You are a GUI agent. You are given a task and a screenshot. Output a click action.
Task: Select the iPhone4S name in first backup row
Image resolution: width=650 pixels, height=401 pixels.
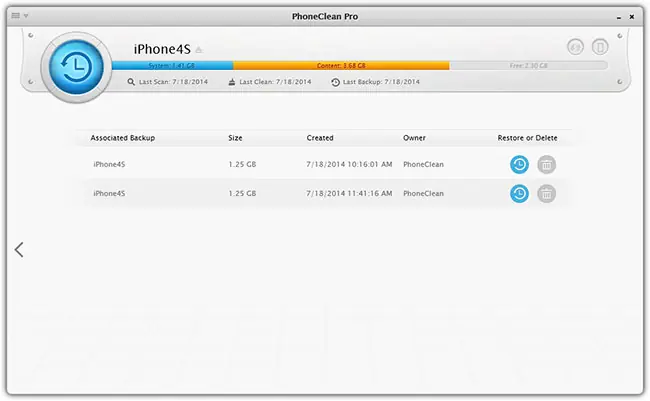tap(109, 164)
